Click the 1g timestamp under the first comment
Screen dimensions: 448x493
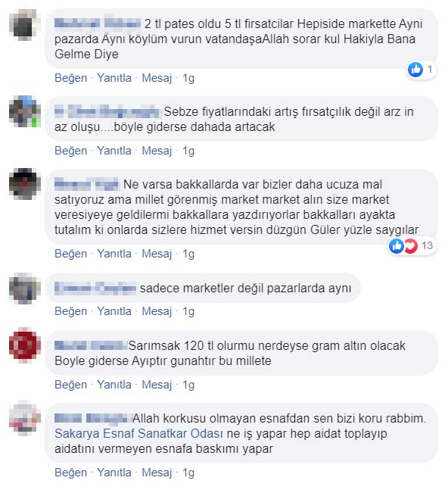pos(188,78)
